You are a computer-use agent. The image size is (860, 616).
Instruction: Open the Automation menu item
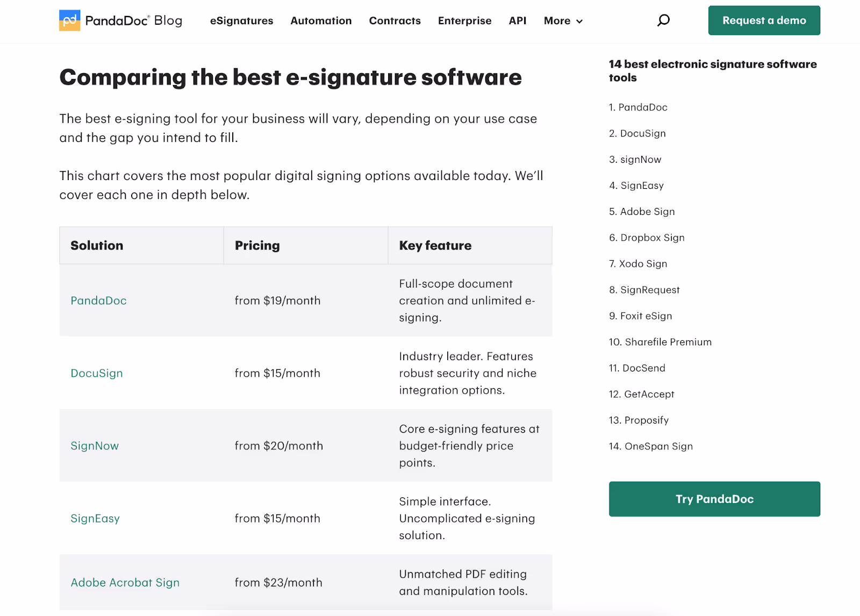pos(321,20)
